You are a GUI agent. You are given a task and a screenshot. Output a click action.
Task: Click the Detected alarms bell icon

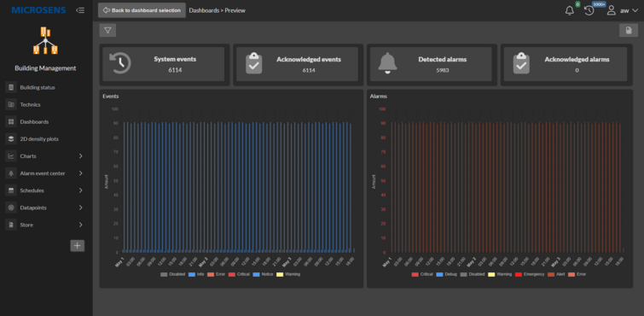[x=387, y=64]
